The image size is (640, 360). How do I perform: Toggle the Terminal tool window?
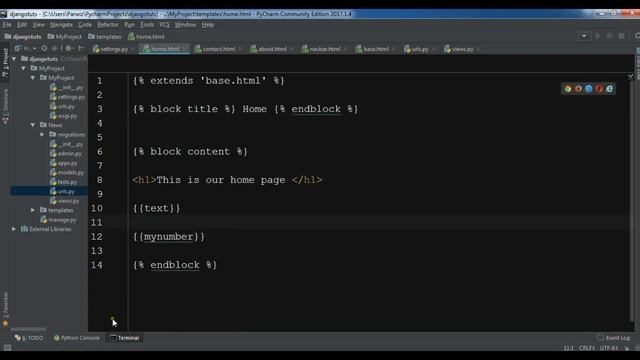point(124,338)
